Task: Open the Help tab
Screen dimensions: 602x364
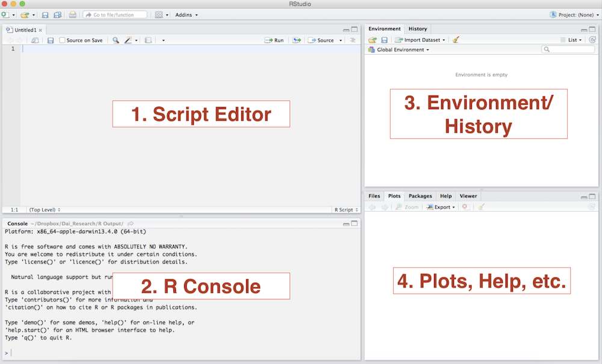Action: tap(445, 196)
